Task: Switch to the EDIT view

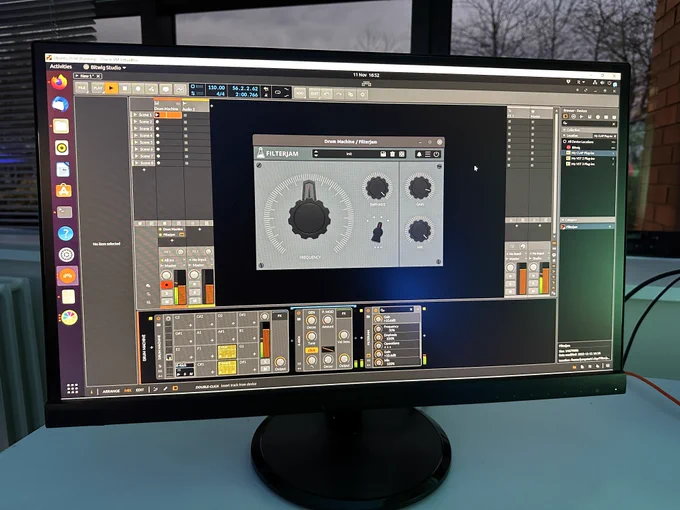Action: click(x=140, y=390)
